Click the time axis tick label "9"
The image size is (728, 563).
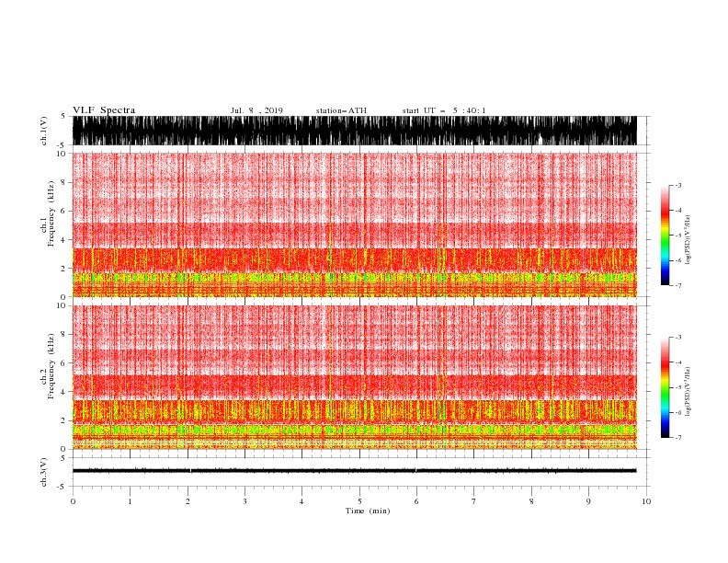click(588, 501)
